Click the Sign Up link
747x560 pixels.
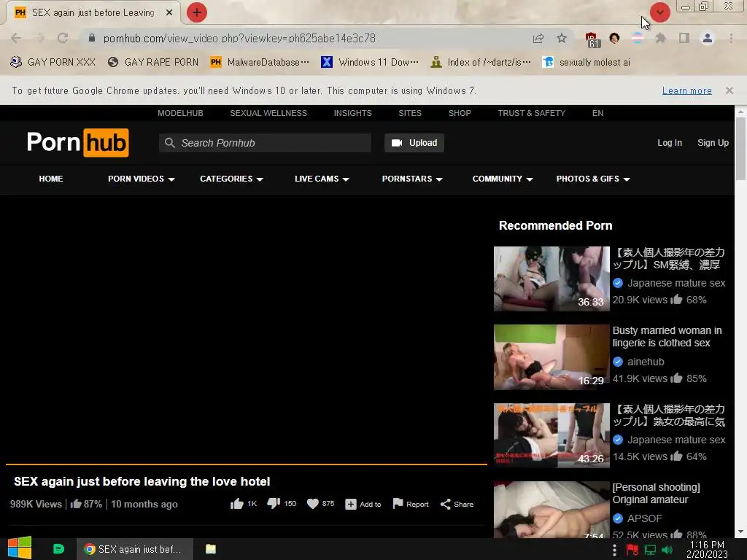point(713,143)
